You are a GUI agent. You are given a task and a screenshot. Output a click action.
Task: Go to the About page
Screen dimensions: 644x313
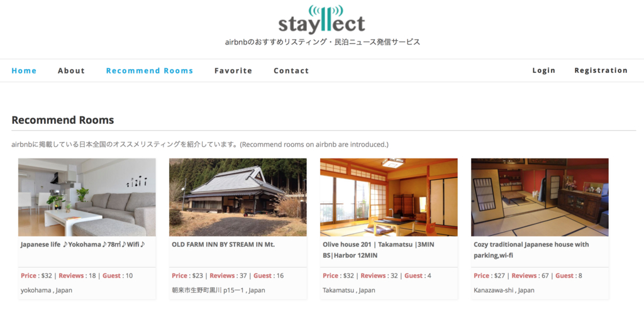tap(71, 70)
